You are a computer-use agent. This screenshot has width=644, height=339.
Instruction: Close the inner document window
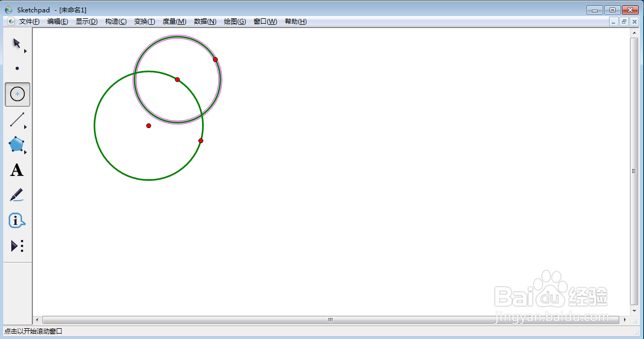tap(634, 22)
